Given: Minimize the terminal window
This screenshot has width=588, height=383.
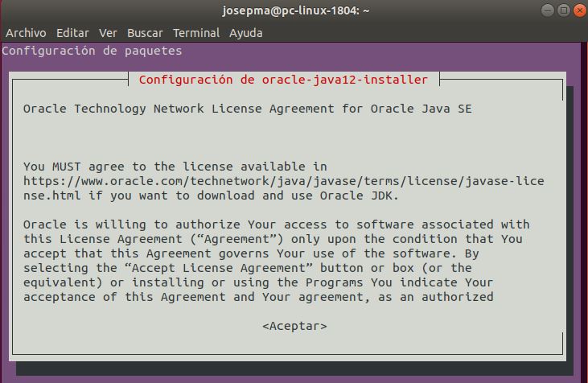Looking at the screenshot, I should tap(548, 10).
